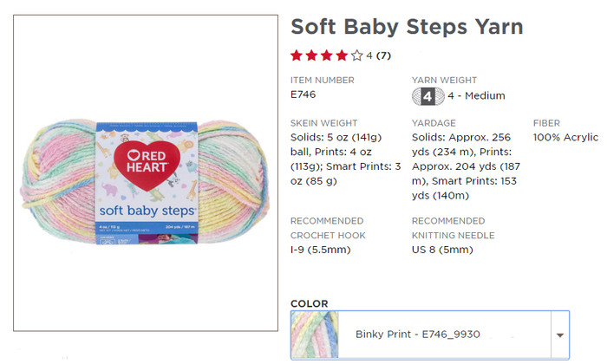Viewport: 607px width, 364px height.
Task: Click the soft baby steps text on label
Action: click(147, 211)
